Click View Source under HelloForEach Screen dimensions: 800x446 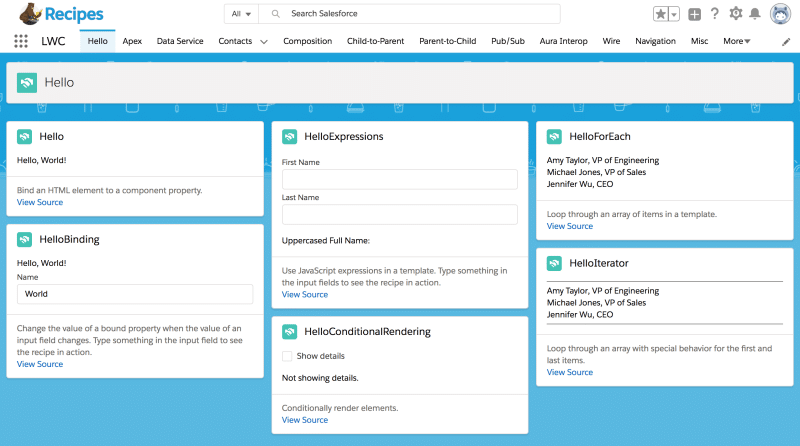570,226
